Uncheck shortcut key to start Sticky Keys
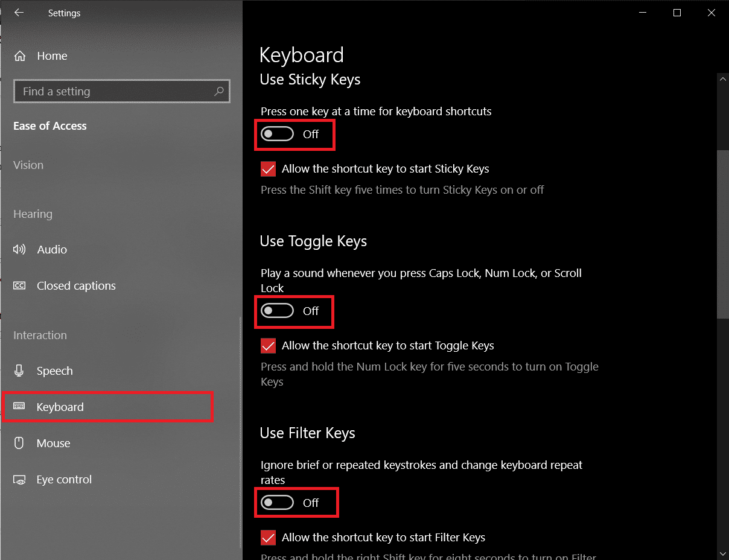This screenshot has width=729, height=560. tap(268, 169)
